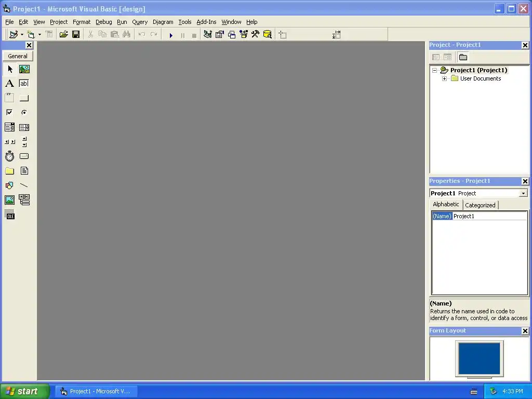Viewport: 532px width, 399px height.
Task: Select the Frame control tool
Action: [x=10, y=98]
